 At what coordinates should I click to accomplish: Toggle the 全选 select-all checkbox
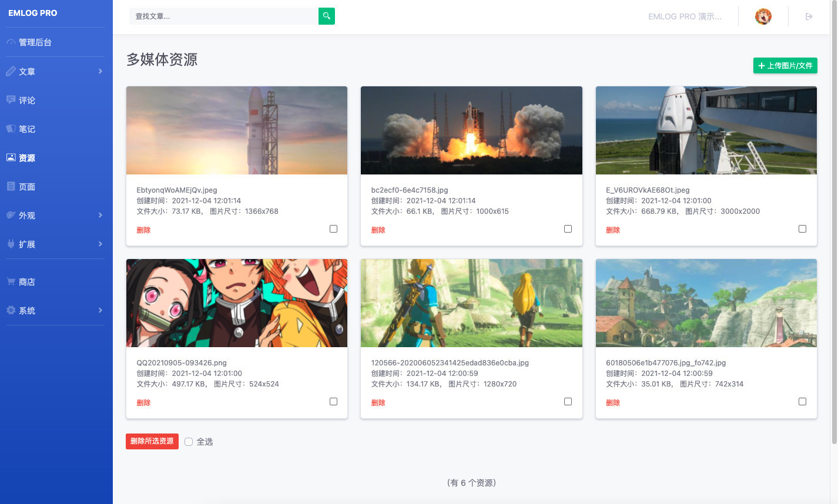coord(189,442)
